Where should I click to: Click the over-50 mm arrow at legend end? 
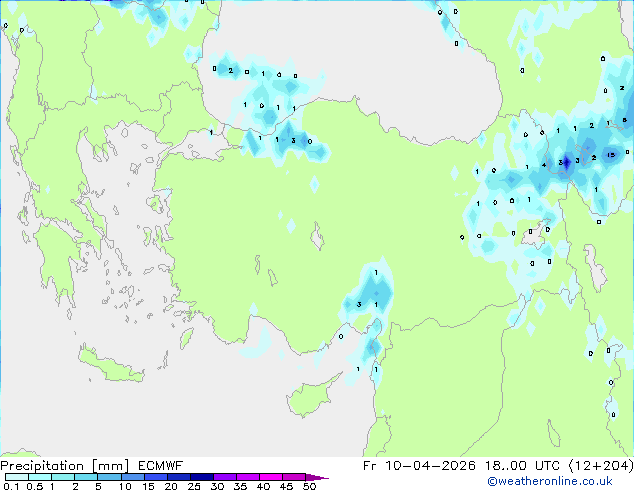click(317, 477)
